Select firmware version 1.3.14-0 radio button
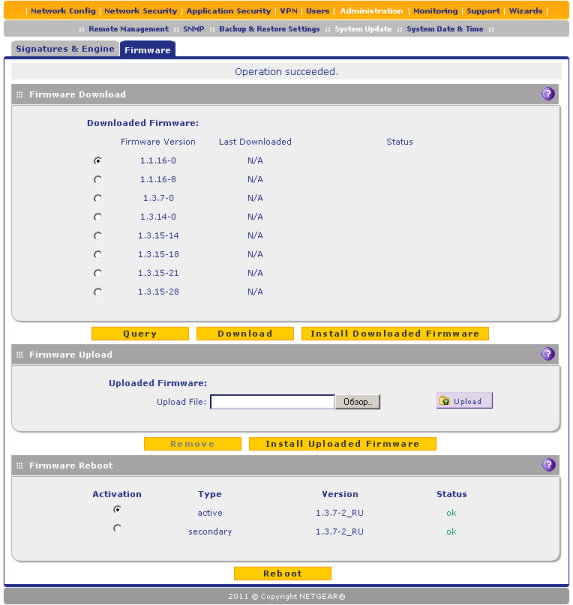The height and width of the screenshot is (605, 573). pyautogui.click(x=98, y=217)
